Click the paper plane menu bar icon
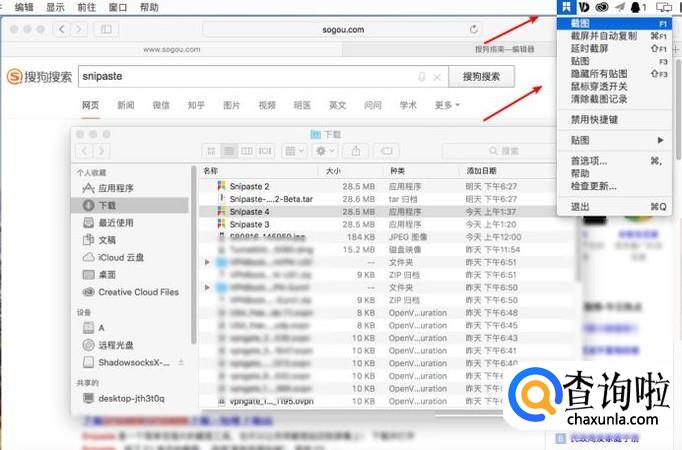Image resolution: width=682 pixels, height=450 pixels. (x=620, y=7)
